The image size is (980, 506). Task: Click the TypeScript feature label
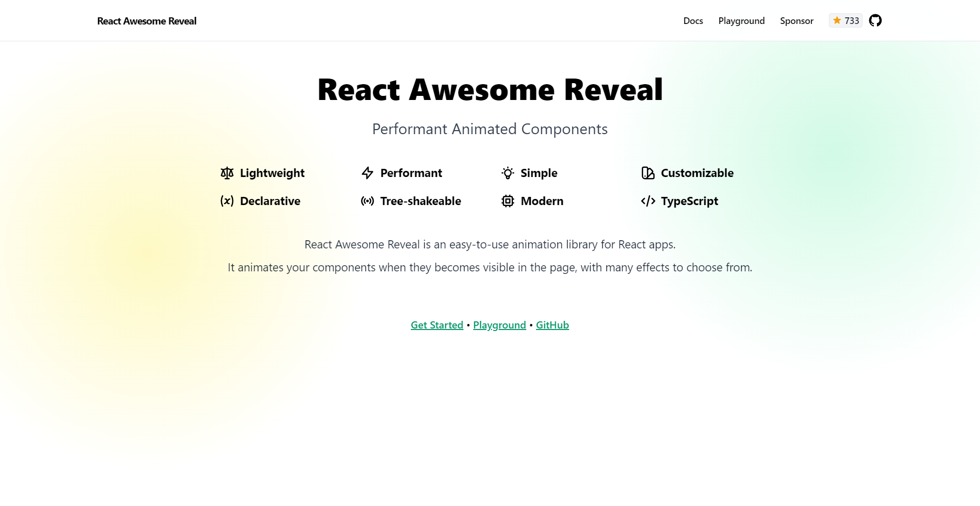click(x=690, y=201)
